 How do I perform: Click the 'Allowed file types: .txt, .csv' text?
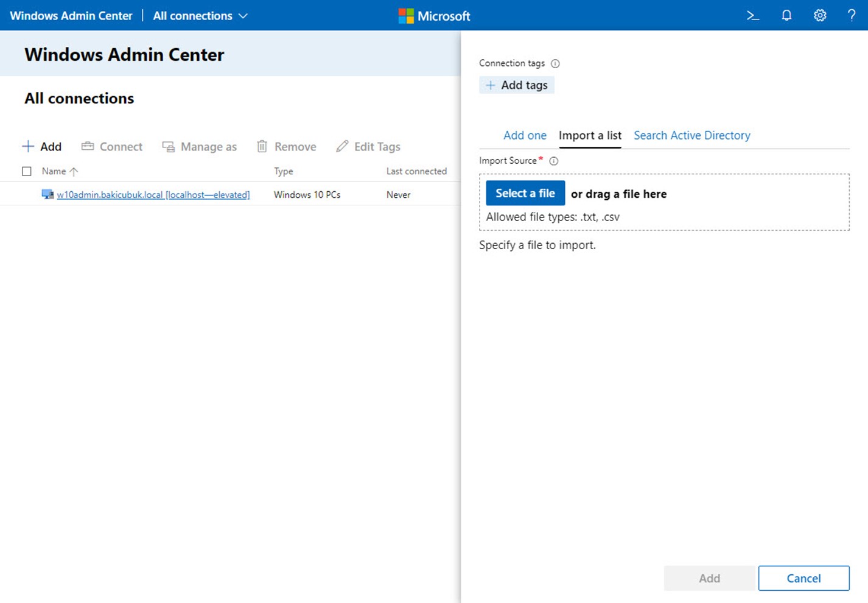[x=553, y=217]
